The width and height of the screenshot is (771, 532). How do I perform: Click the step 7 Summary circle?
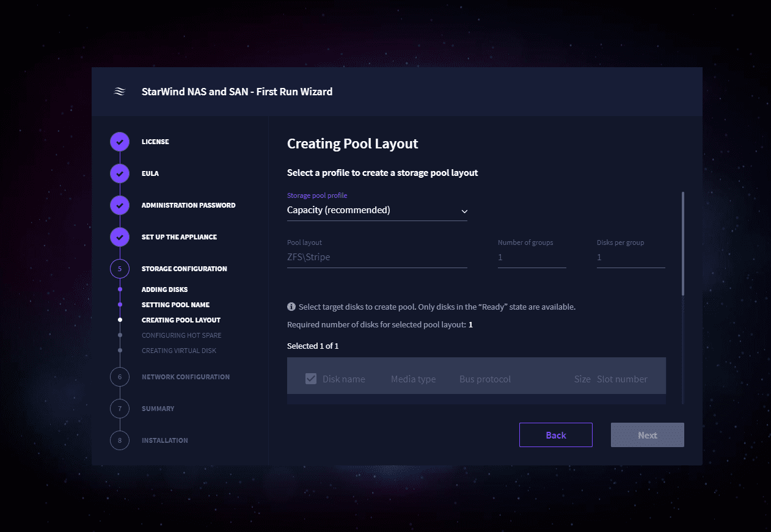[x=120, y=409]
